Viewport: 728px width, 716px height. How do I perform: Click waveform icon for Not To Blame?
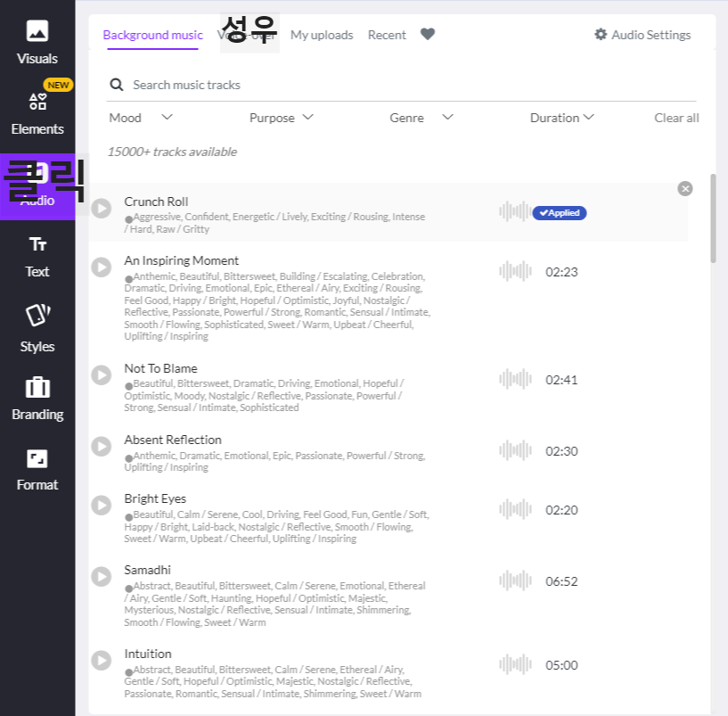[x=515, y=380]
